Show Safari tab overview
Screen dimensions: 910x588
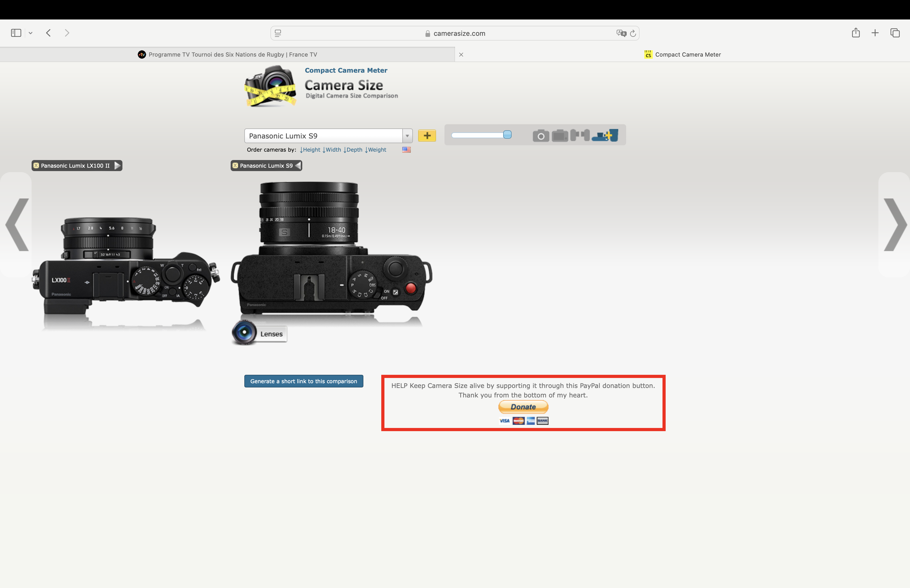[x=895, y=33]
